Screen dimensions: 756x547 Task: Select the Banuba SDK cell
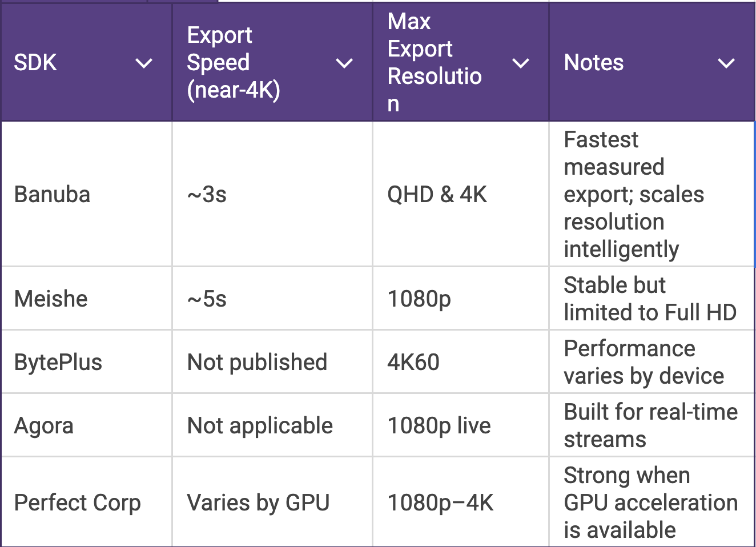pyautogui.click(x=53, y=195)
